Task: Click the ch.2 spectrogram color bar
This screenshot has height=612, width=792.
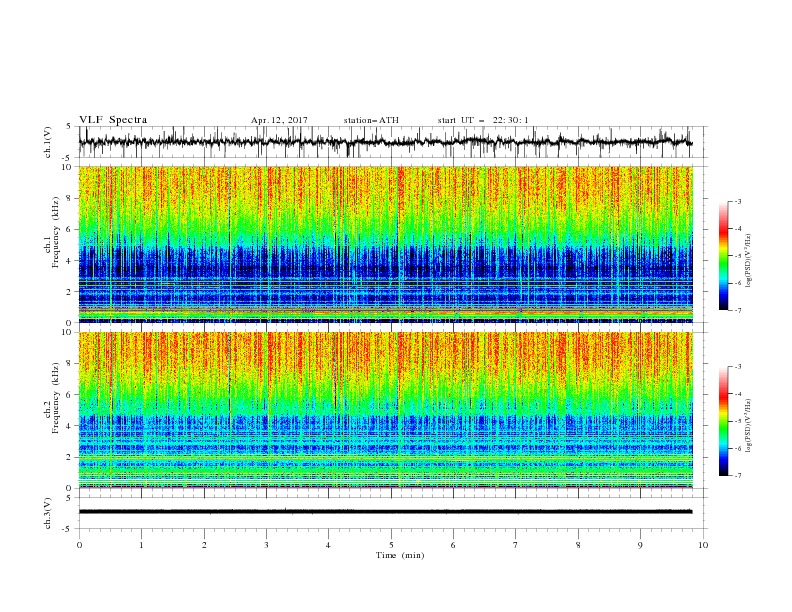Action: point(723,421)
